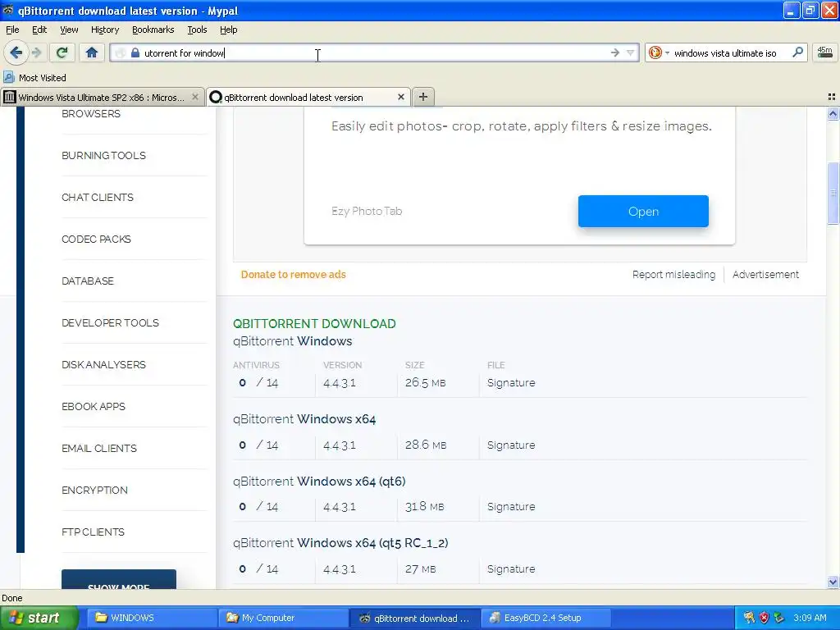
Task: Open Signature for the 27 MB file
Action: [x=511, y=568]
